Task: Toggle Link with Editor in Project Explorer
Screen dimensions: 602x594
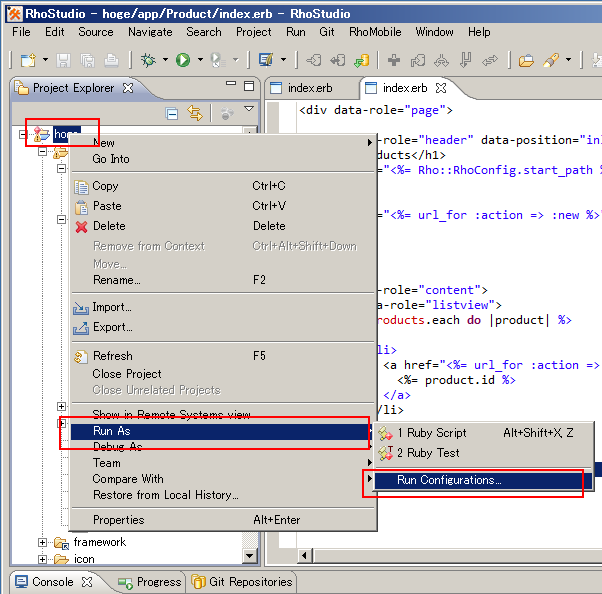Action: coord(195,113)
